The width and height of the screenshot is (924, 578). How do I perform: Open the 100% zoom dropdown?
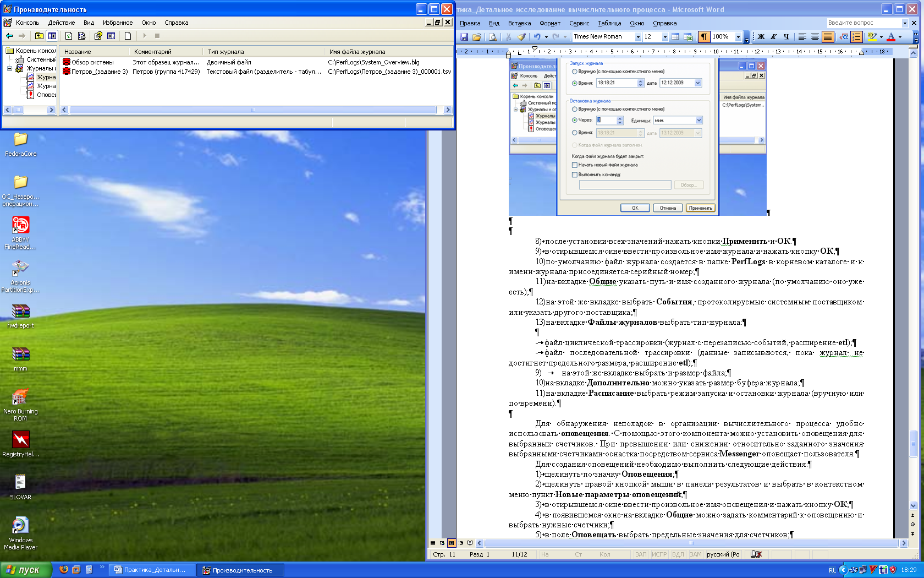(x=738, y=37)
